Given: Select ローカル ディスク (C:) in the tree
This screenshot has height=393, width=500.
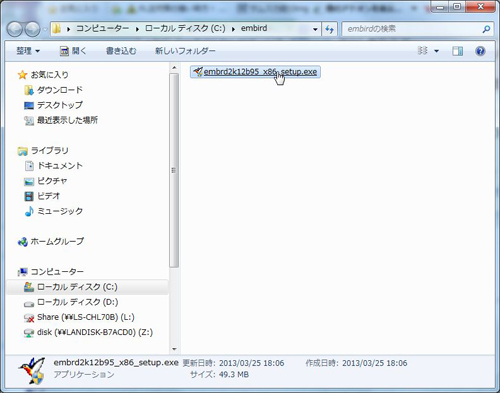Looking at the screenshot, I should (77, 287).
